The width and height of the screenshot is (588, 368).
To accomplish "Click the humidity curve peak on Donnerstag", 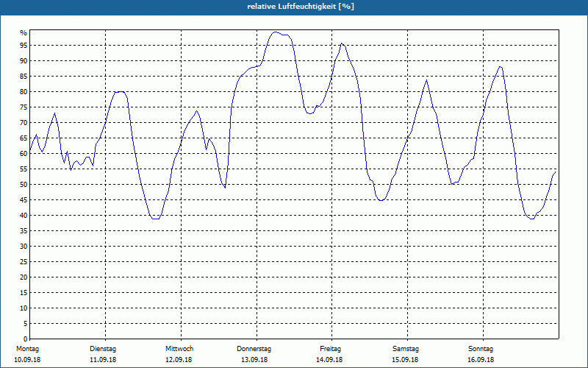I will (276, 32).
